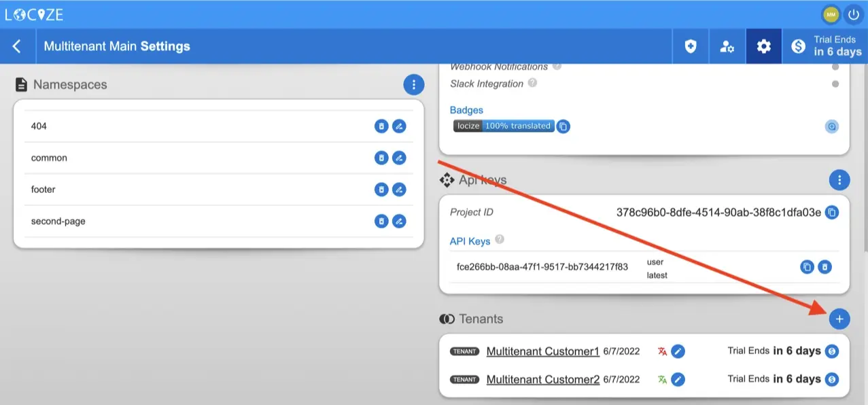Copy the API key to clipboard
868x405 pixels.
coord(807,267)
